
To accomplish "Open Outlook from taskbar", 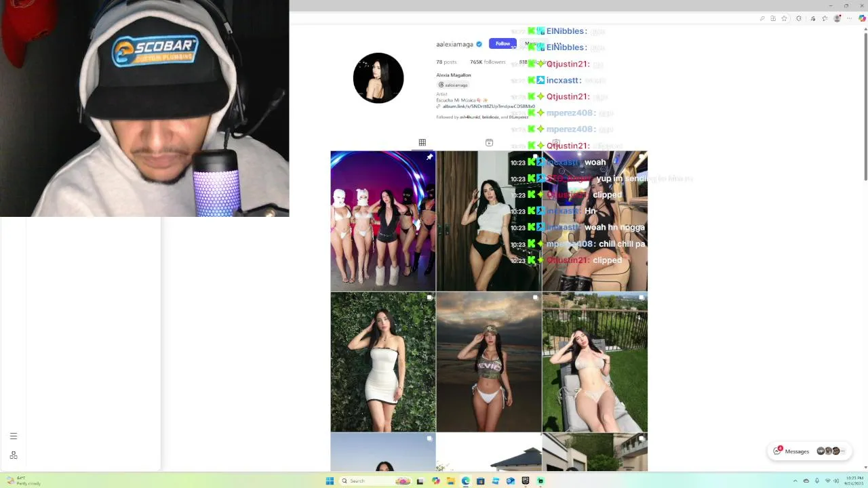I will pos(510,481).
